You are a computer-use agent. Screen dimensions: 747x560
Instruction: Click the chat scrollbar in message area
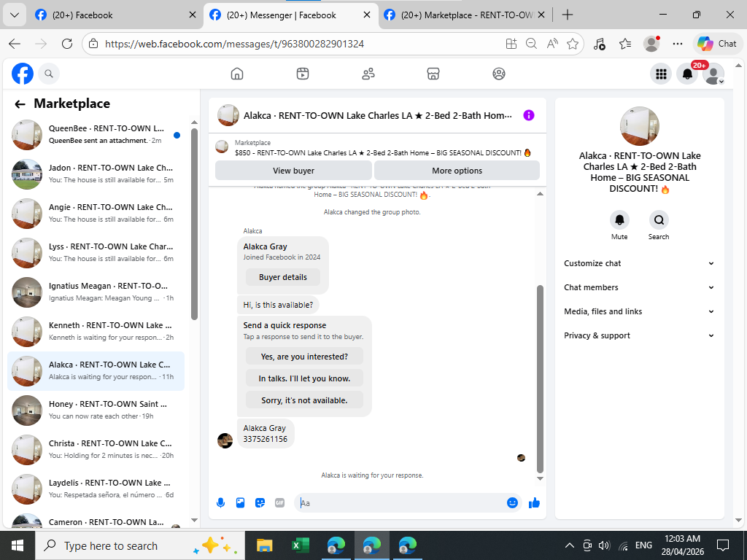(540, 378)
